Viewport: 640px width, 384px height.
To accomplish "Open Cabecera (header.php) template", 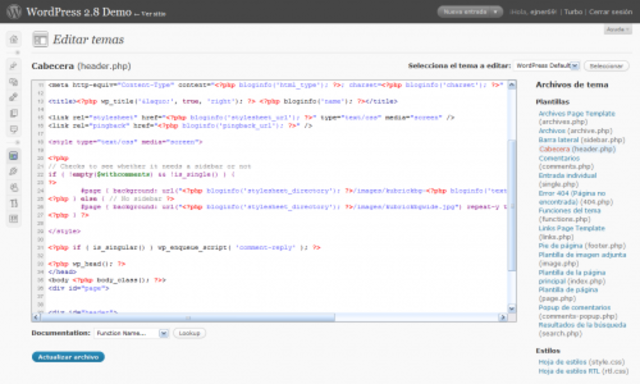I will (554, 149).
